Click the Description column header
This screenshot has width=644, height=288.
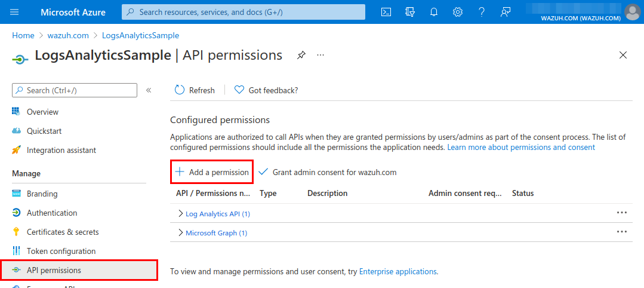(x=327, y=194)
